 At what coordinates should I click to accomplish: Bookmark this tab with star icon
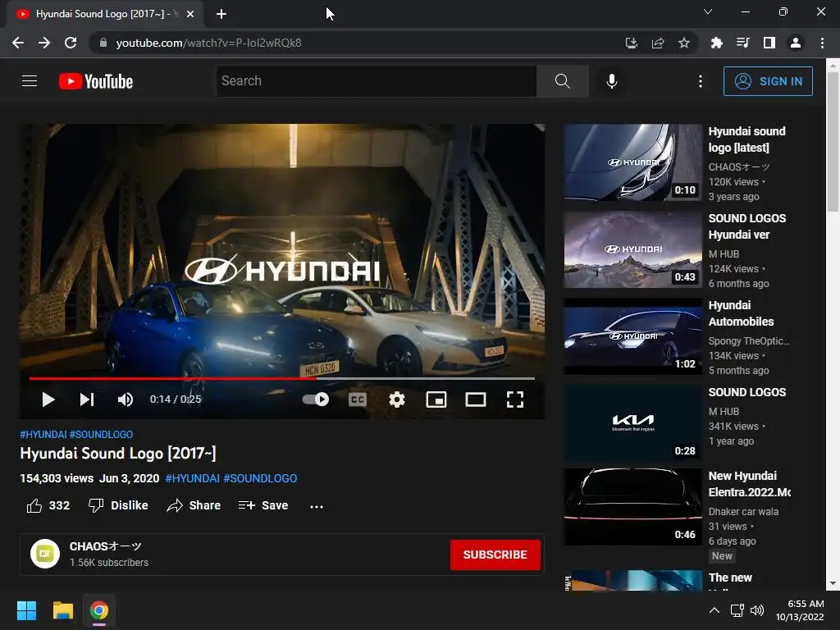(x=684, y=43)
